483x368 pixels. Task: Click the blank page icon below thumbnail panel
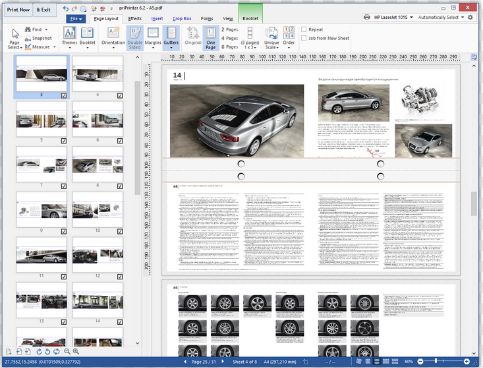click(x=9, y=351)
